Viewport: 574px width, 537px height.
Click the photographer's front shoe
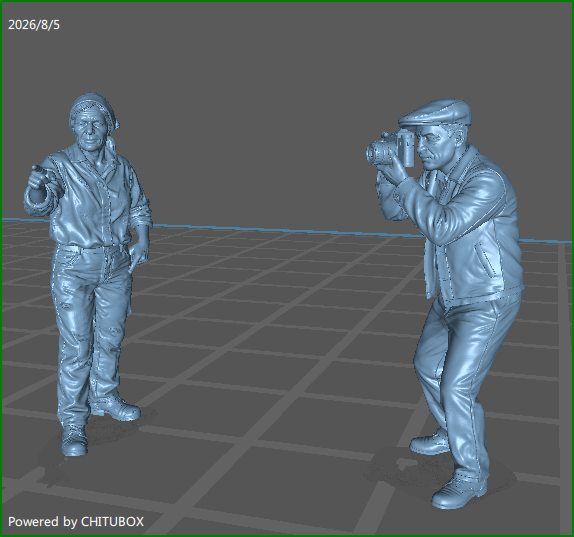tap(459, 493)
